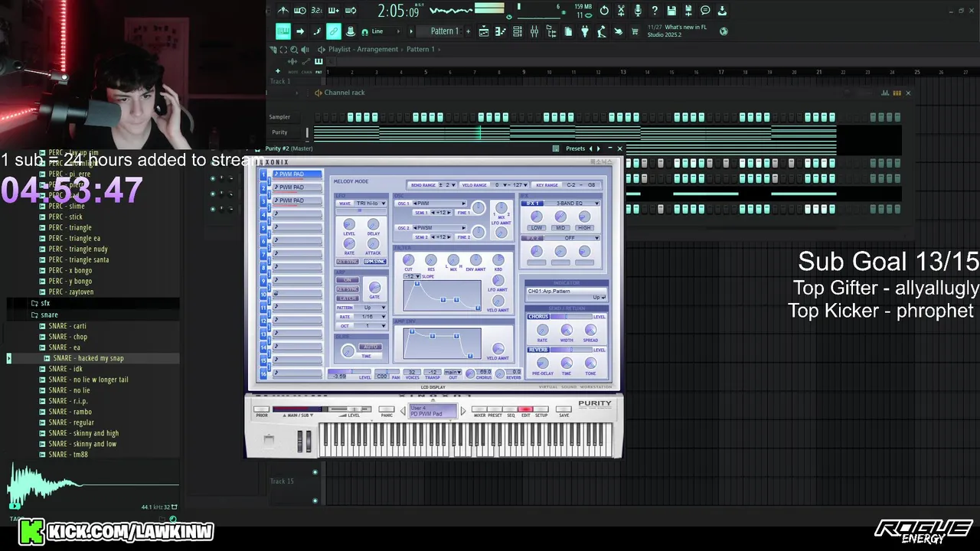Image resolution: width=980 pixels, height=551 pixels.
Task: Open the main OUT dropdown in Purity
Action: [452, 372]
